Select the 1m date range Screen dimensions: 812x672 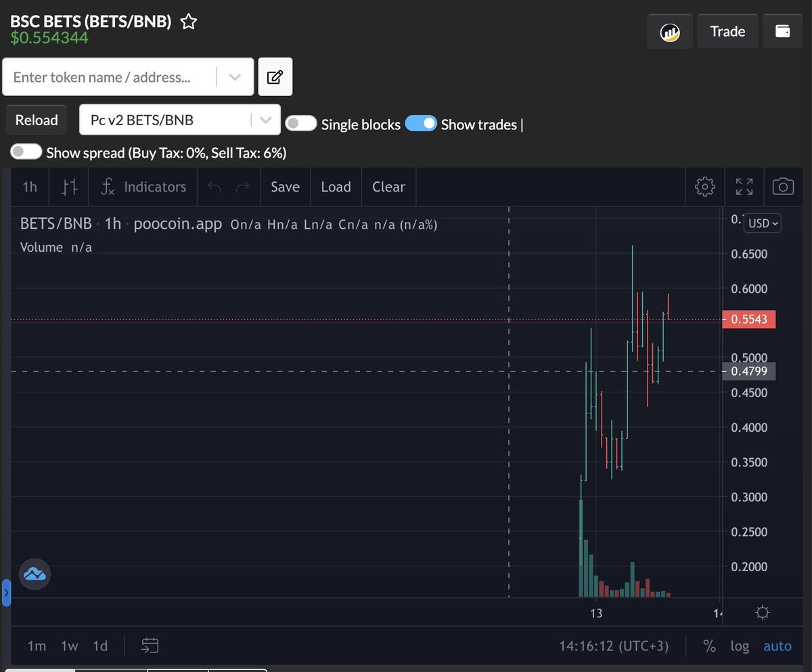coord(37,646)
